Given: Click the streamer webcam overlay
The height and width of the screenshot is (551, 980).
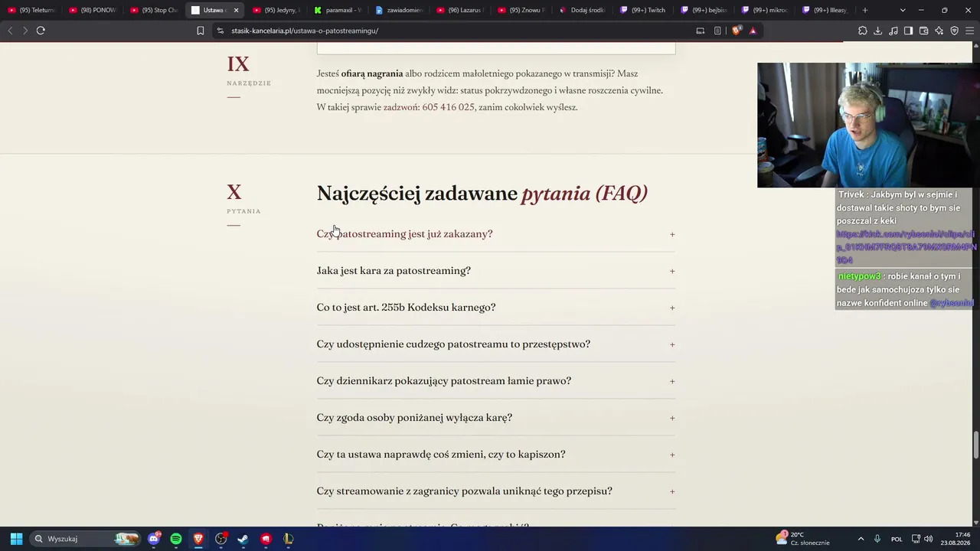Looking at the screenshot, I should coord(868,125).
